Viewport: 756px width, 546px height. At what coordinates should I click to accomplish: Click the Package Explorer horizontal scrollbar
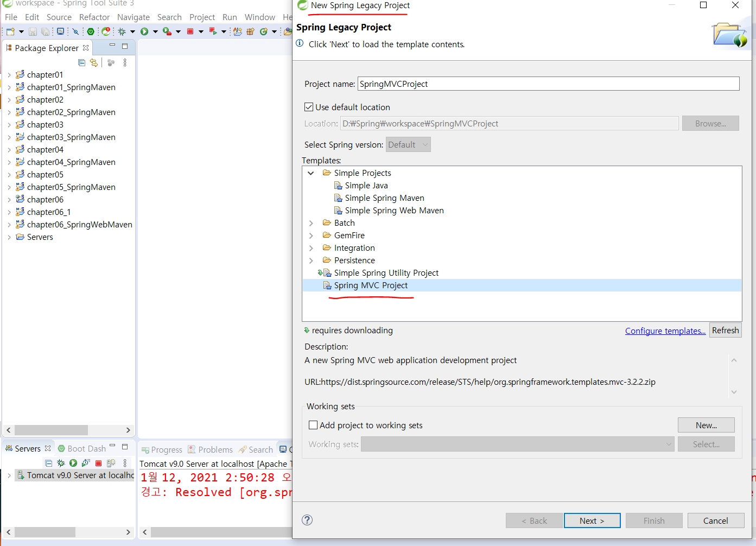(52, 430)
